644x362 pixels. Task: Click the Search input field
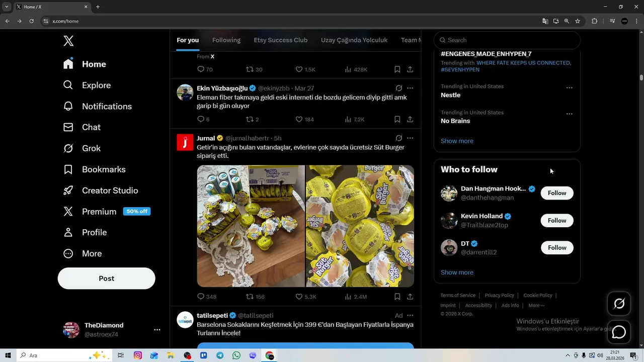point(507,40)
